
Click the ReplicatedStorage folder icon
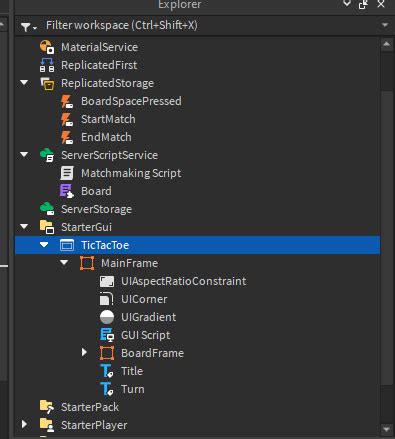[47, 83]
